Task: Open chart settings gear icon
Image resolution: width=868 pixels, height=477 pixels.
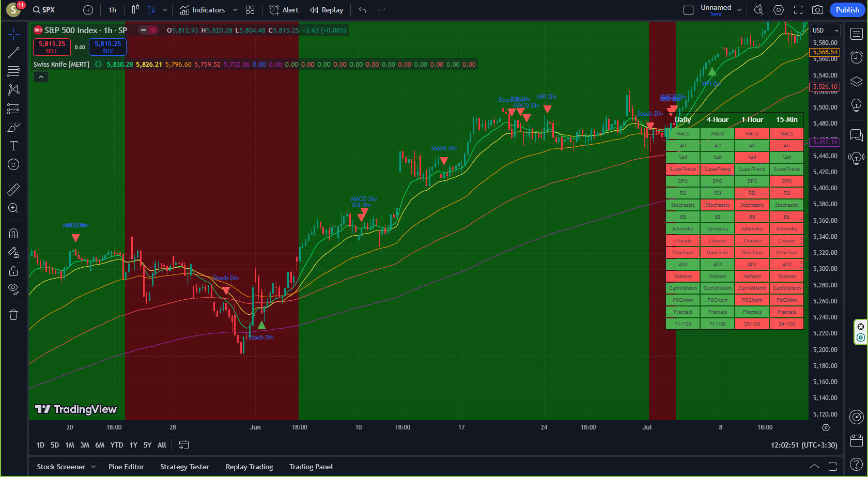Action: tap(779, 10)
